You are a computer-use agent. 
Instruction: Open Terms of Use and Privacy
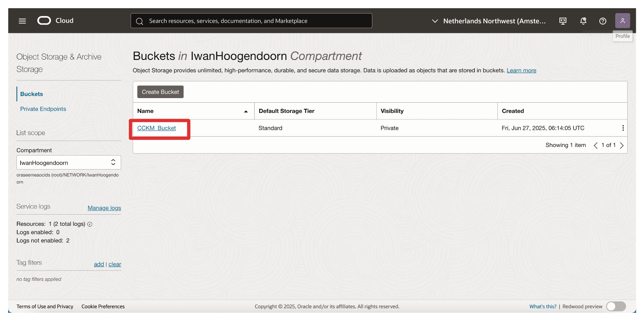click(45, 306)
